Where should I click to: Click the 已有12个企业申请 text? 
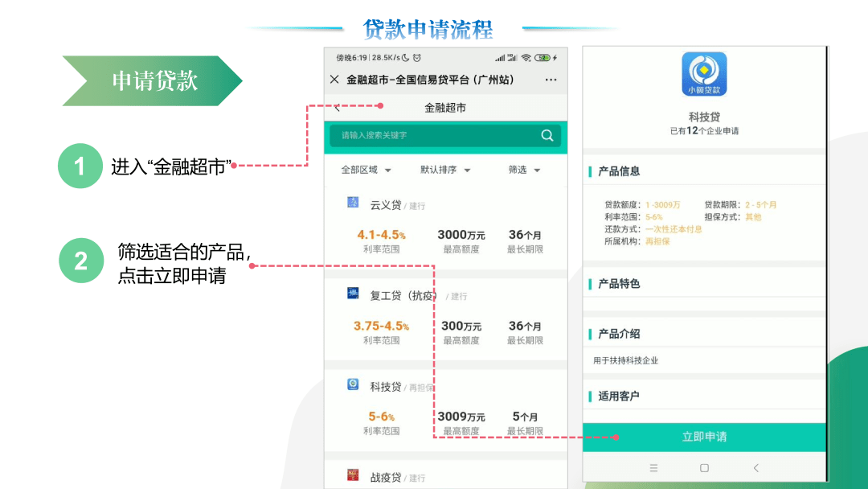(x=704, y=131)
